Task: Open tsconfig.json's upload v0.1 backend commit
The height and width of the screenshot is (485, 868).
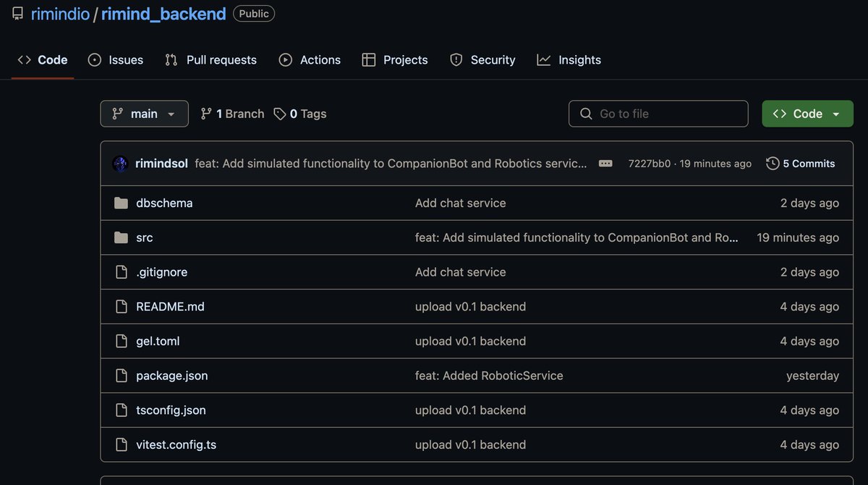Action: tap(470, 410)
